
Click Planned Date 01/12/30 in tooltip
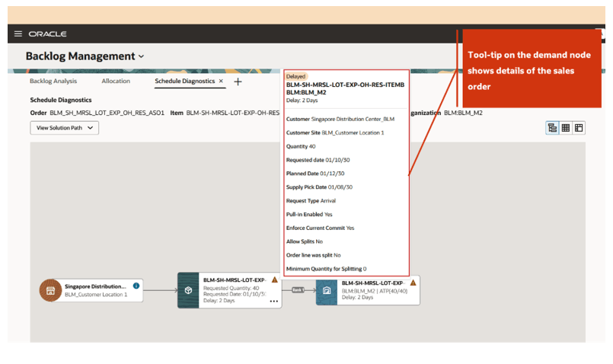pyautogui.click(x=315, y=174)
